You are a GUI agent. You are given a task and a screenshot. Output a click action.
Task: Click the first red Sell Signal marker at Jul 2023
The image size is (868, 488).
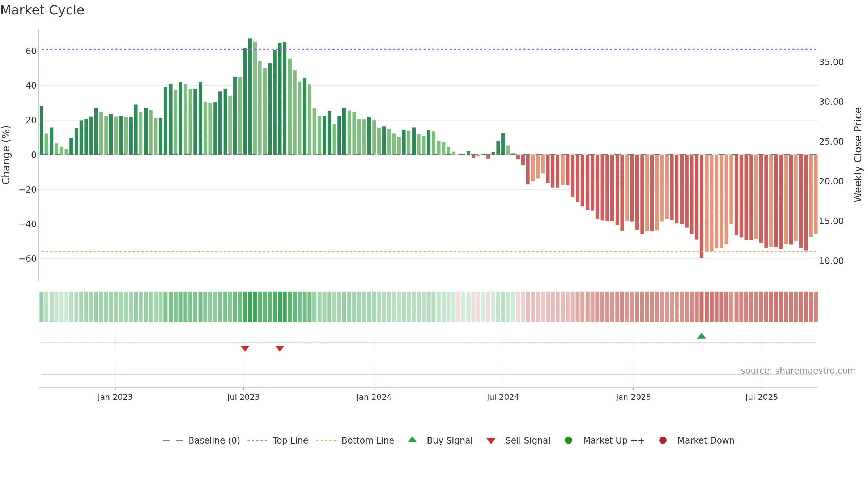coord(245,348)
